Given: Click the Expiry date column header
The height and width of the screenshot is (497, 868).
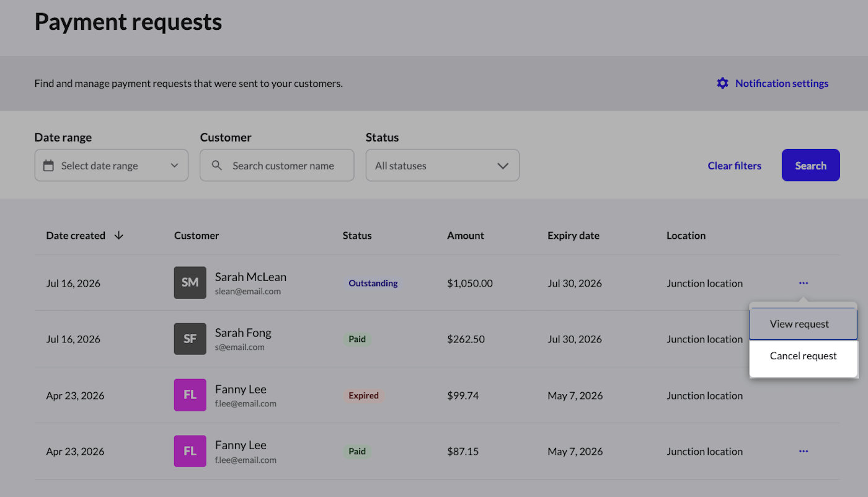Looking at the screenshot, I should click(x=573, y=236).
